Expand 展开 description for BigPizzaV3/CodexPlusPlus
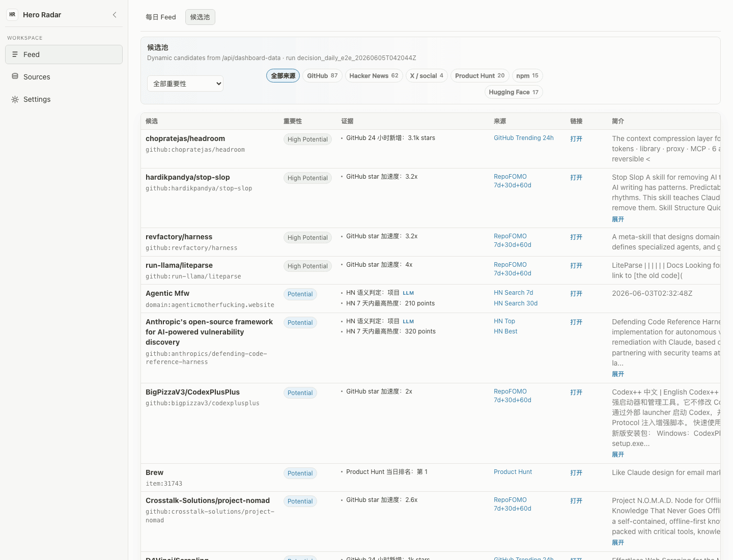This screenshot has width=733, height=560. (618, 454)
